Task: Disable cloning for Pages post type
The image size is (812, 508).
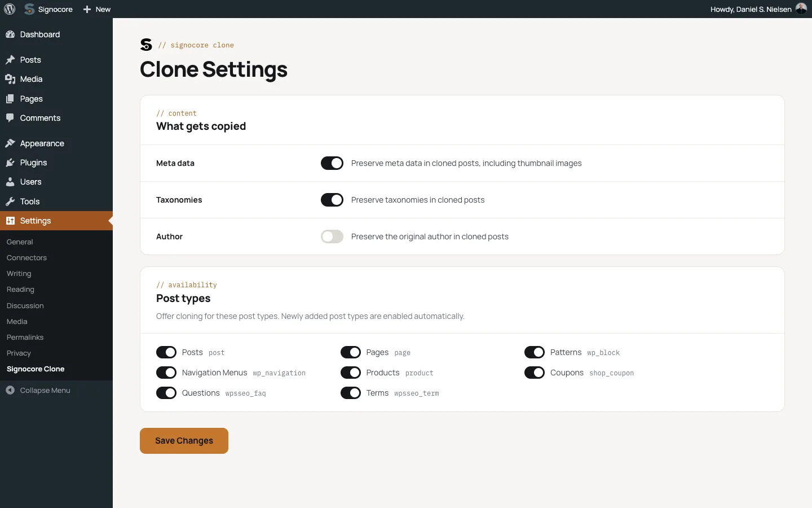Action: pyautogui.click(x=351, y=352)
